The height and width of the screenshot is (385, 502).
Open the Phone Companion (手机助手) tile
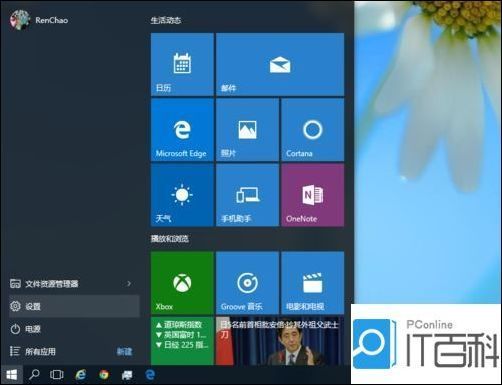(247, 195)
